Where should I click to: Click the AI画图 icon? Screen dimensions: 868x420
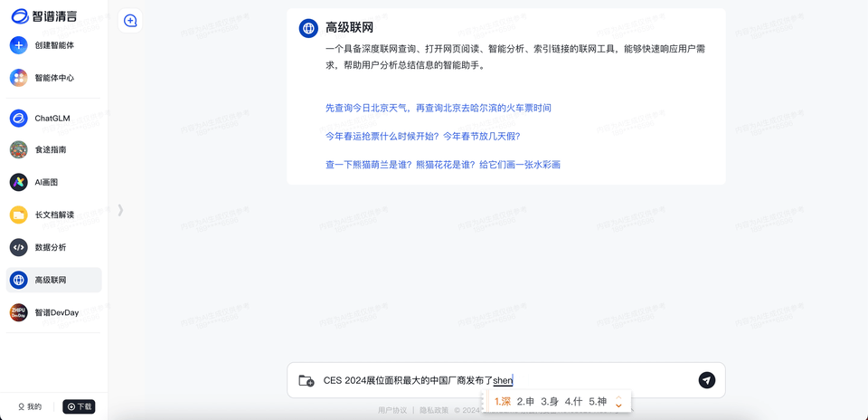[18, 182]
